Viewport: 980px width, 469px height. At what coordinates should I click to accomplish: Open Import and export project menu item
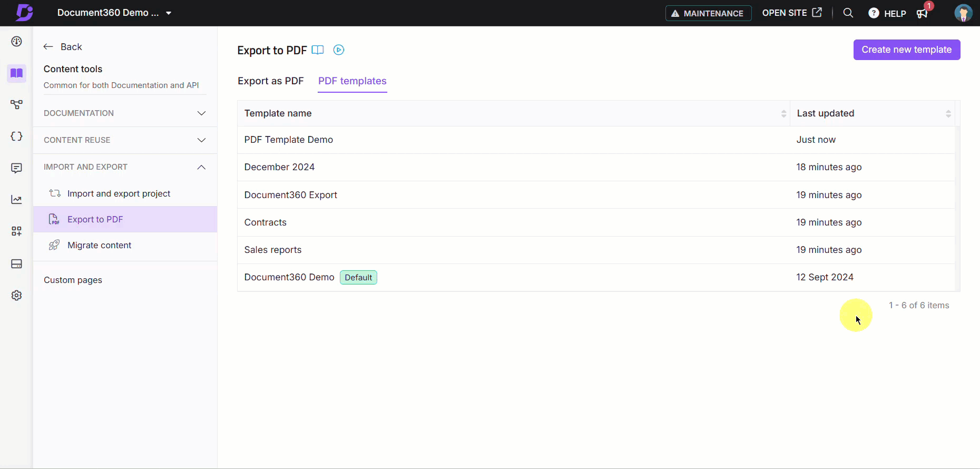(x=125, y=193)
